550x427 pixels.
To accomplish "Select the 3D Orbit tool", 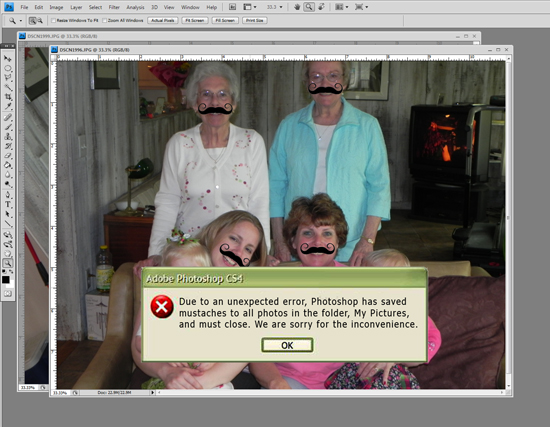I will click(x=8, y=244).
